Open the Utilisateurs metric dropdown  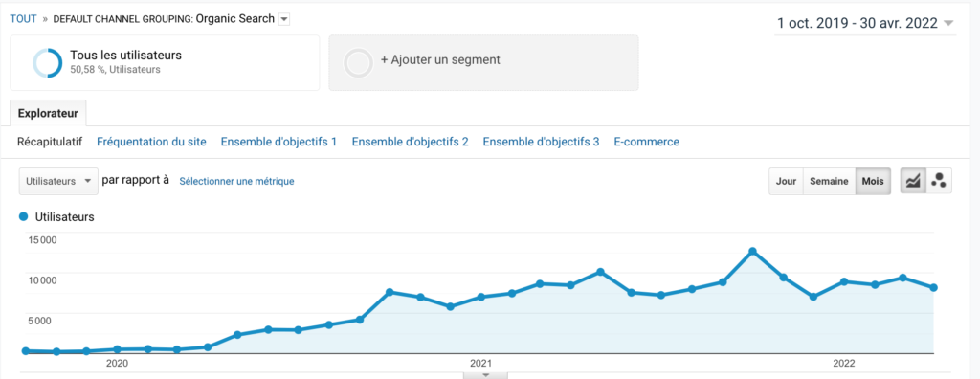(58, 182)
